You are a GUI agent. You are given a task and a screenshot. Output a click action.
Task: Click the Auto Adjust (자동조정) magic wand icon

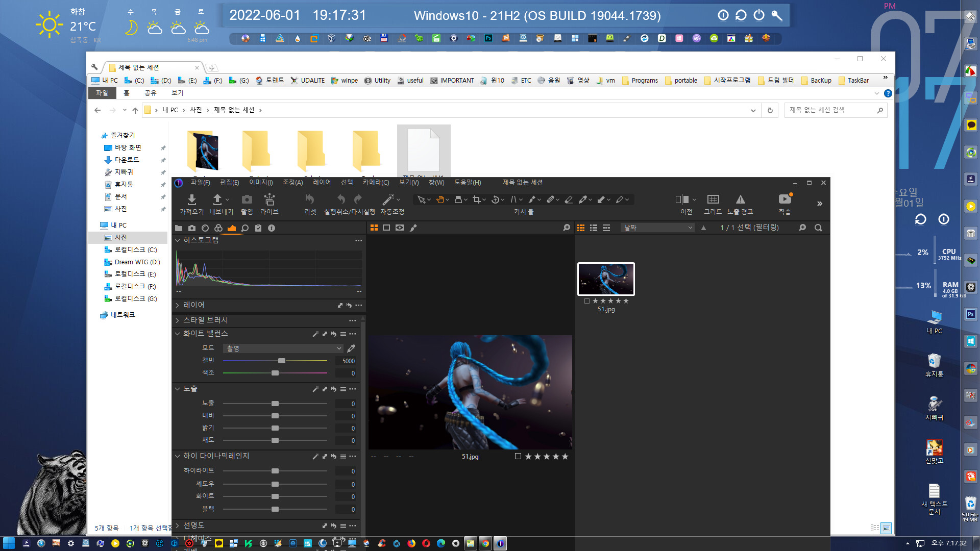pos(388,199)
